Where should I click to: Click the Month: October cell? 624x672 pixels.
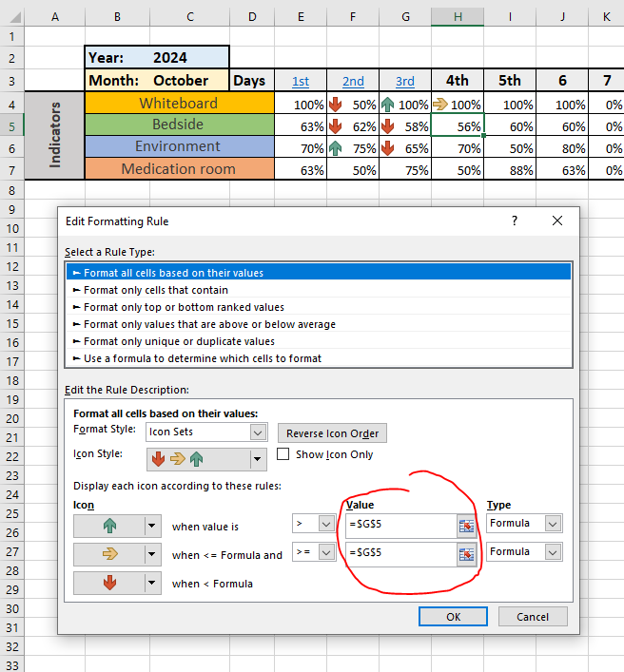[x=157, y=80]
